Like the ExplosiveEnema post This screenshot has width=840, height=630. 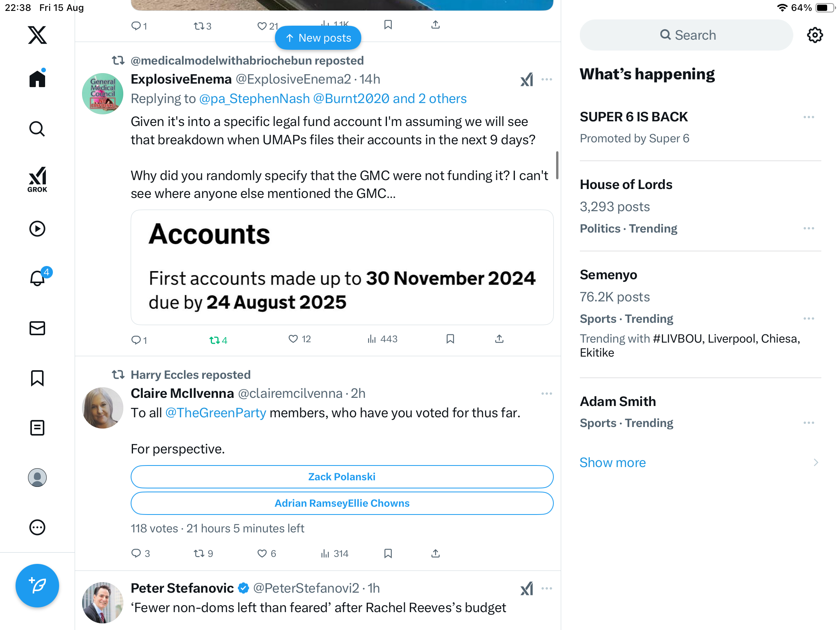coord(293,339)
